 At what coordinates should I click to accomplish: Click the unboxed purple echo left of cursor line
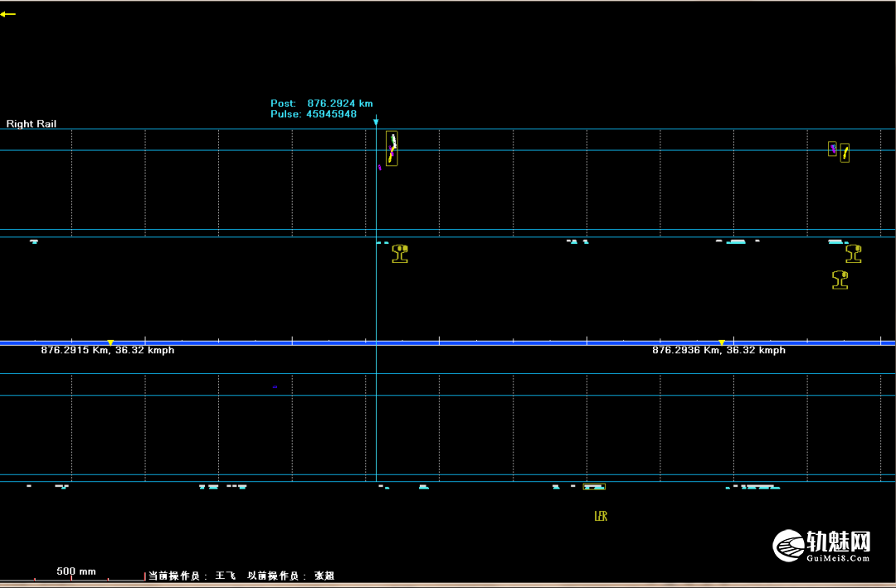(x=379, y=168)
